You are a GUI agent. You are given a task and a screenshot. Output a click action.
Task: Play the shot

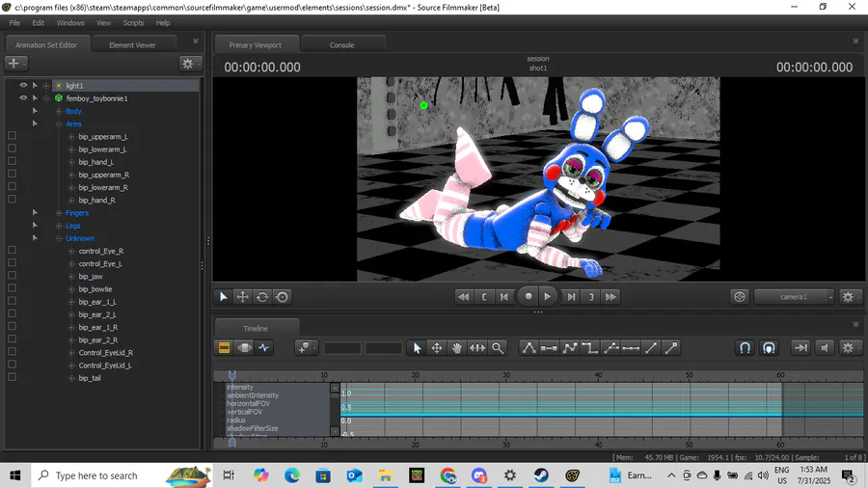pos(548,297)
